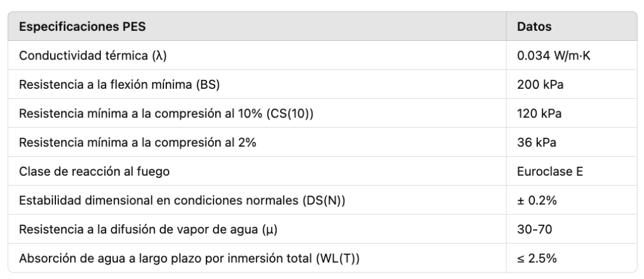Select the compression at 10% (CS(10)) cell

click(x=166, y=114)
